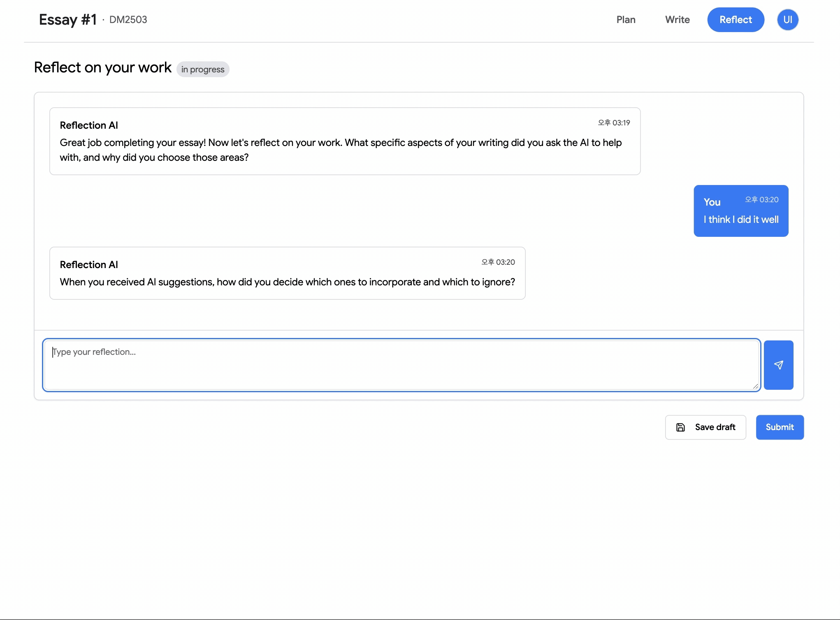Select the 'I think I did it well' message
The height and width of the screenshot is (620, 840).
click(741, 220)
